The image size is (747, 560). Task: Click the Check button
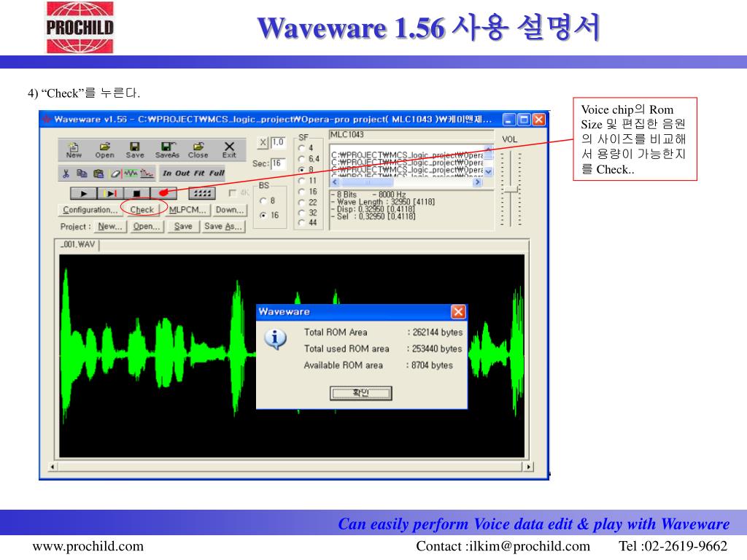142,210
